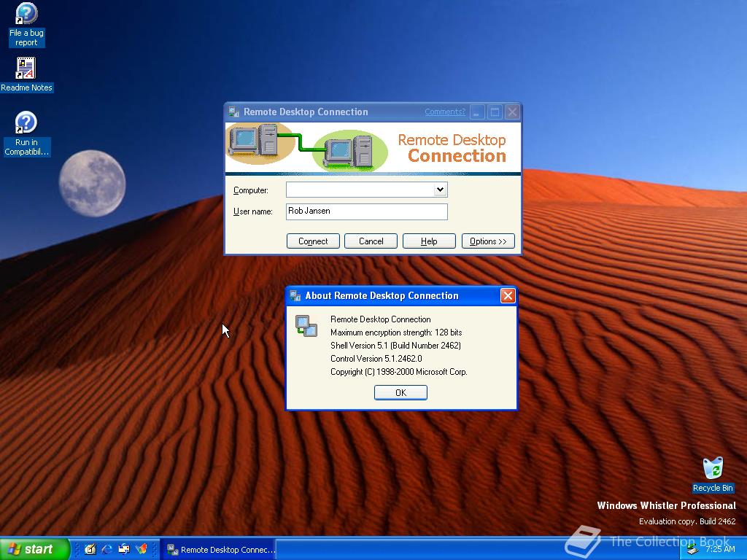This screenshot has height=560, width=747.
Task: Confirm the About dialog with OK
Action: (400, 393)
